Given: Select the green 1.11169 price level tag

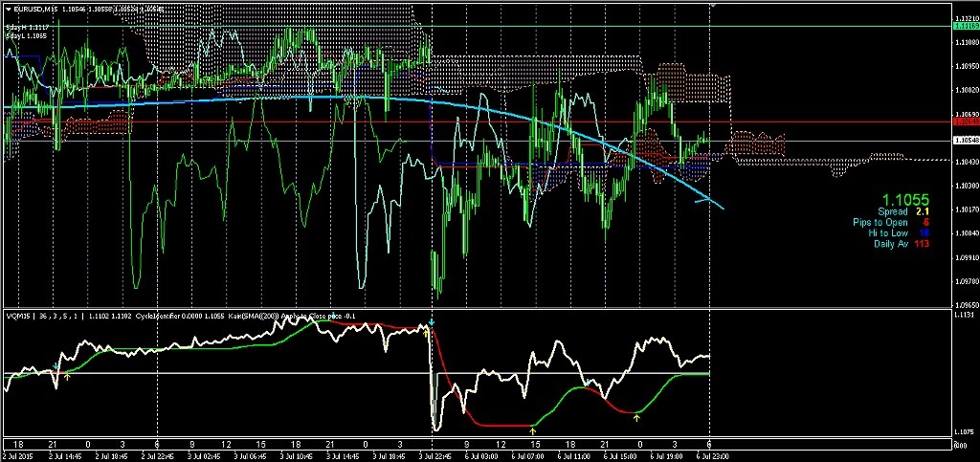Looking at the screenshot, I should pyautogui.click(x=965, y=26).
